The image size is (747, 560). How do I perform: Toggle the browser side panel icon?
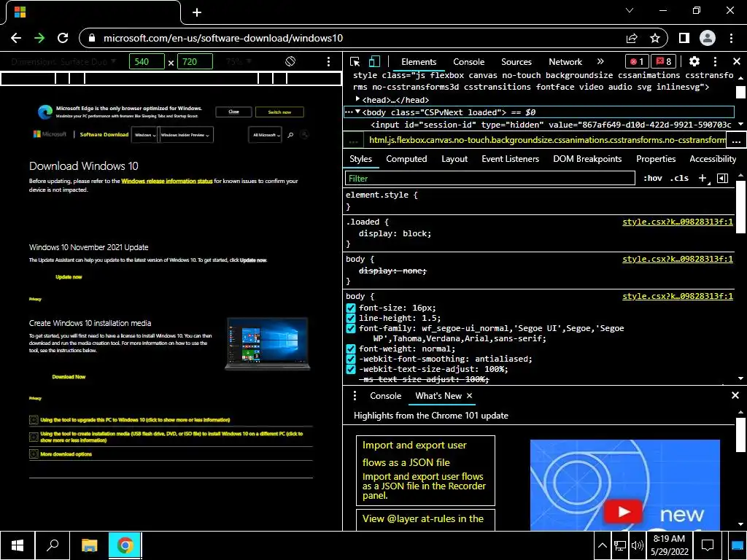coord(684,38)
